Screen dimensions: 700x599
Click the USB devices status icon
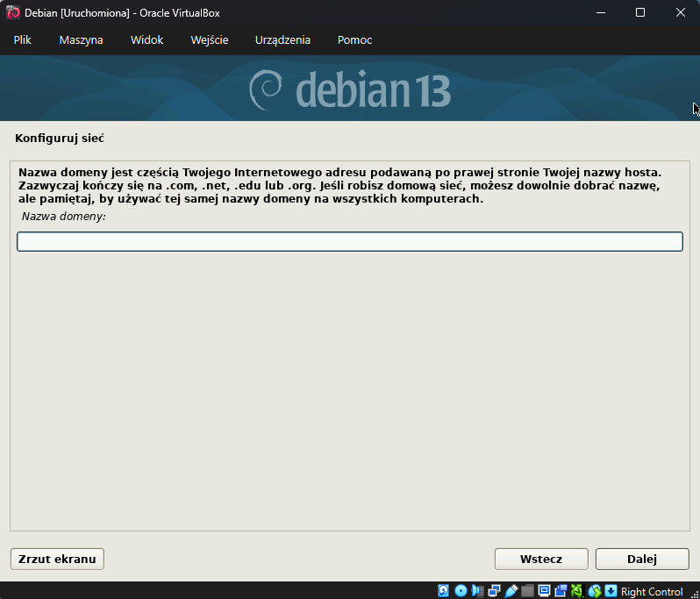coord(511,591)
